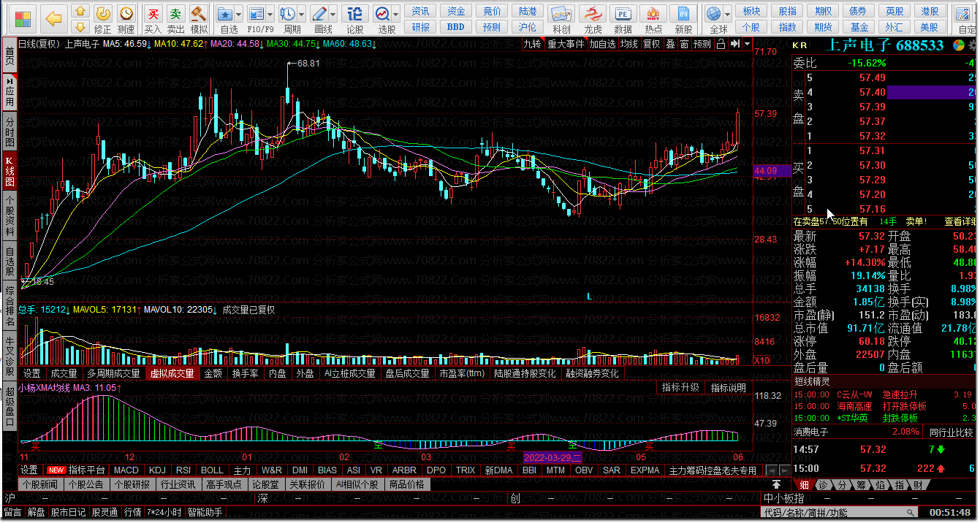This screenshot has height=523, width=980.
Task: Click the 修正 refresh icon
Action: [103, 12]
